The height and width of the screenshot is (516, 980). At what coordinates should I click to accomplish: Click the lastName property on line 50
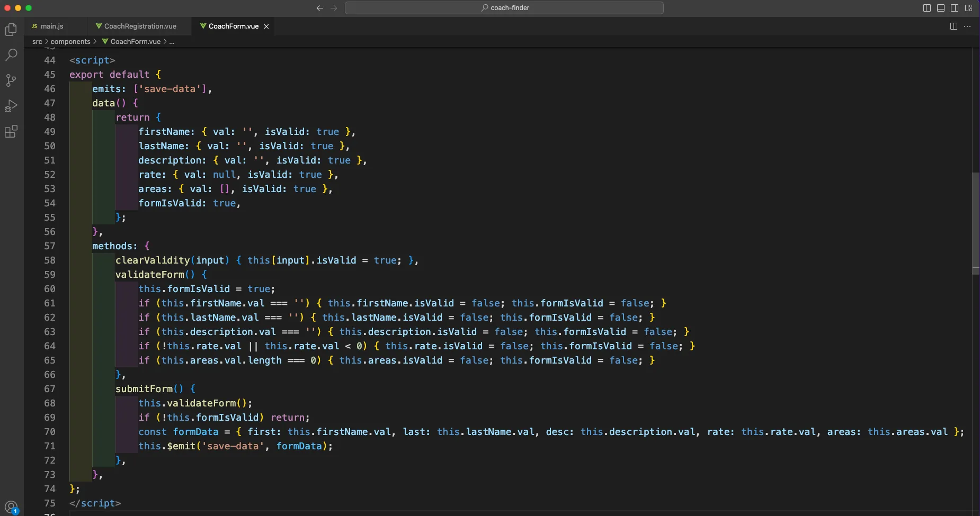(x=161, y=146)
